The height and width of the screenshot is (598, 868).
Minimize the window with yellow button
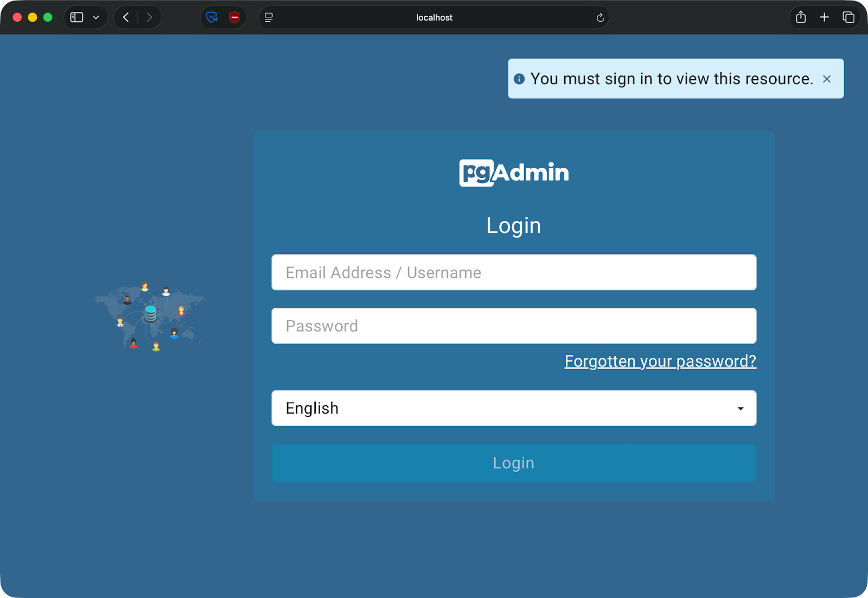point(33,17)
